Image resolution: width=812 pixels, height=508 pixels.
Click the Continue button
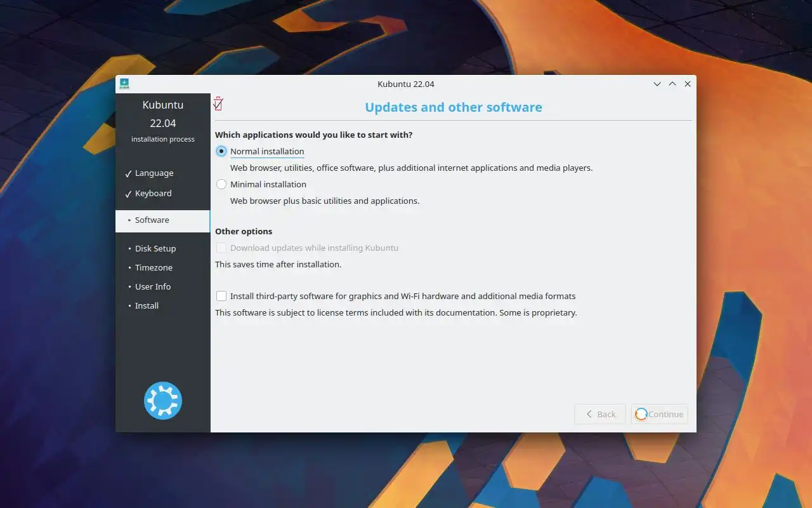pyautogui.click(x=660, y=414)
